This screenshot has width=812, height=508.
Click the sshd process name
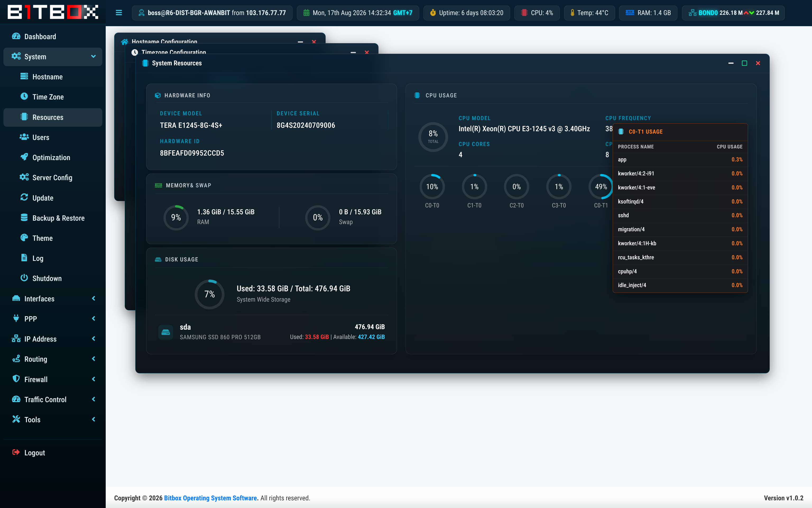tap(624, 215)
